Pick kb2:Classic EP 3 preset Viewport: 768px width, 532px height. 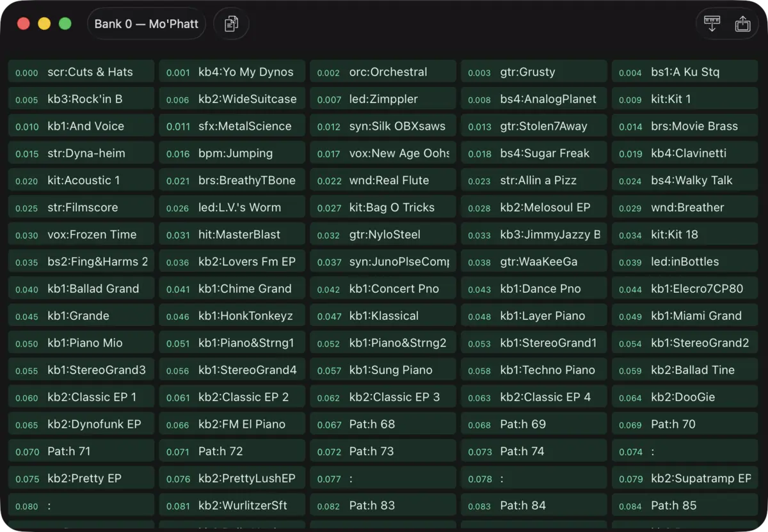[x=383, y=397]
